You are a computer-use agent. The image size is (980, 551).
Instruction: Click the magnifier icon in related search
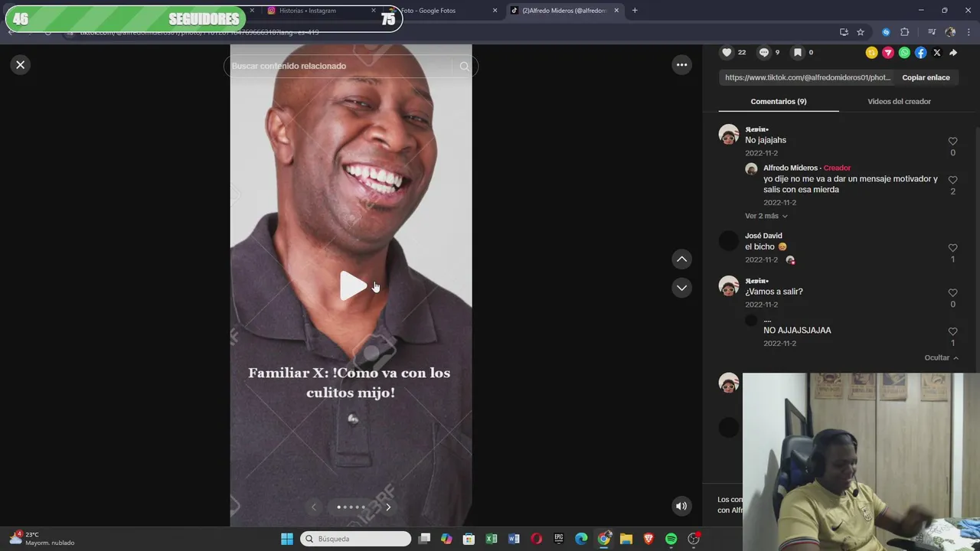pos(465,66)
